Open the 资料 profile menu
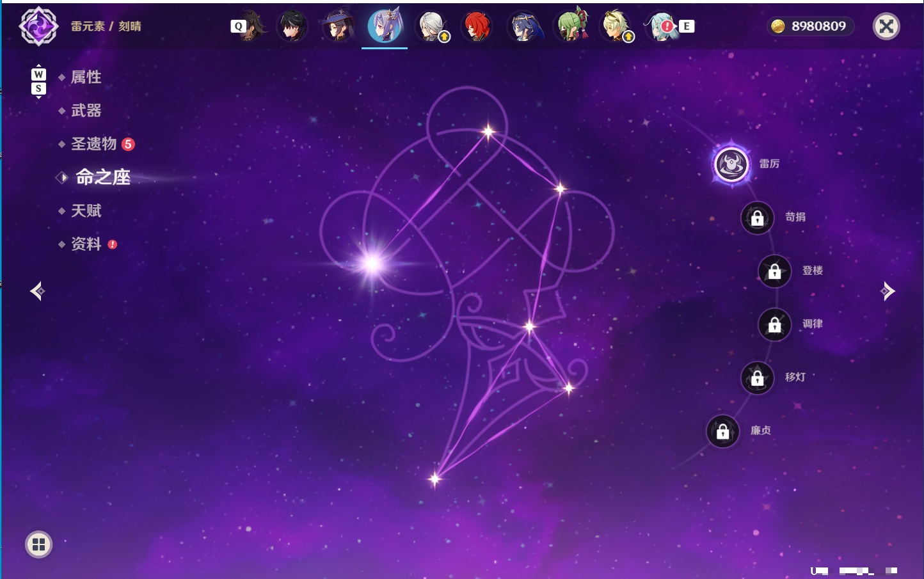The width and height of the screenshot is (924, 579). click(x=87, y=244)
